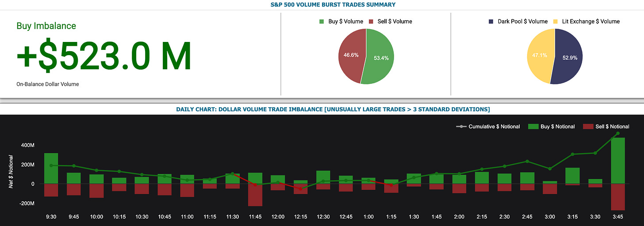Select the red 46.6% sell pie slice

click(x=352, y=55)
